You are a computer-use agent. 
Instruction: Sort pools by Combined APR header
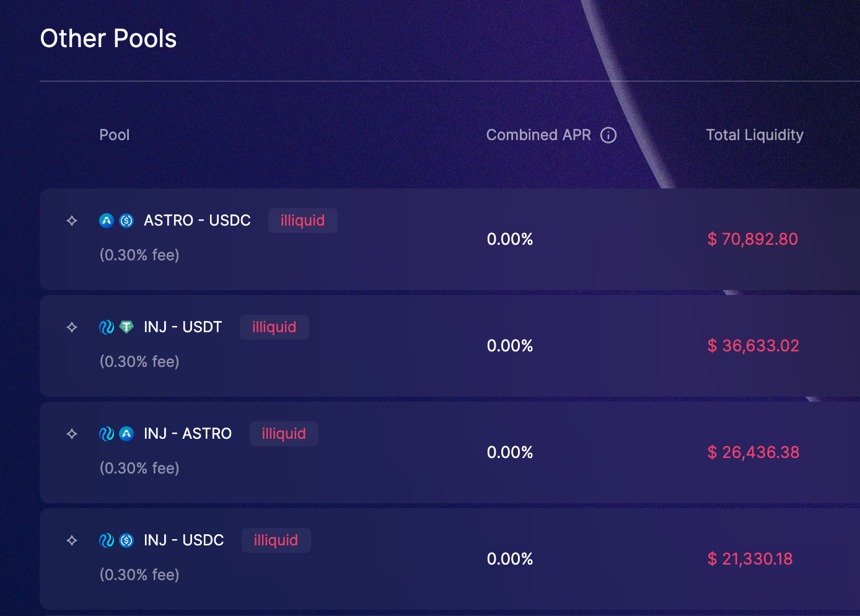[x=538, y=135]
